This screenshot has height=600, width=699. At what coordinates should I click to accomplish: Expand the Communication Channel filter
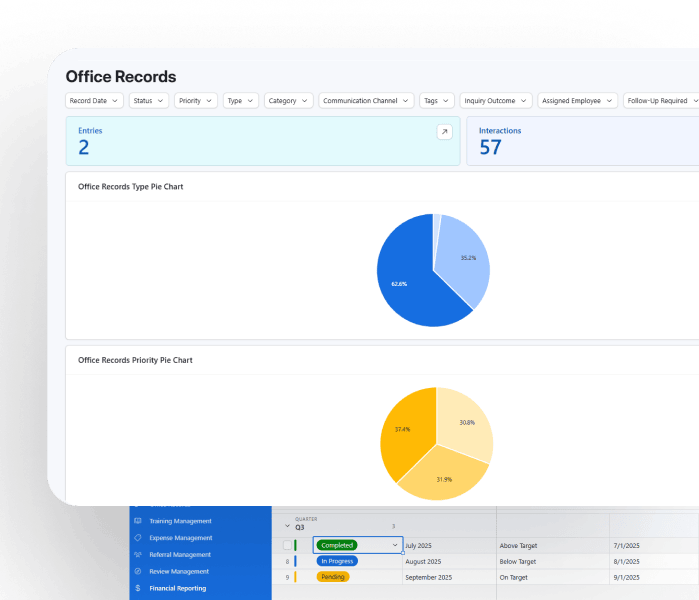tap(366, 101)
